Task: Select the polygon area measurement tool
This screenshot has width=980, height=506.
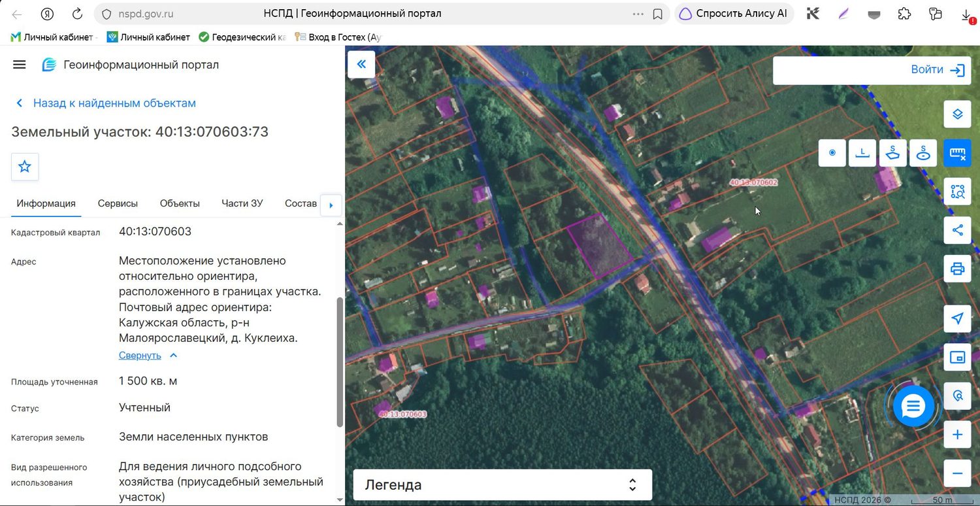Action: pyautogui.click(x=893, y=153)
